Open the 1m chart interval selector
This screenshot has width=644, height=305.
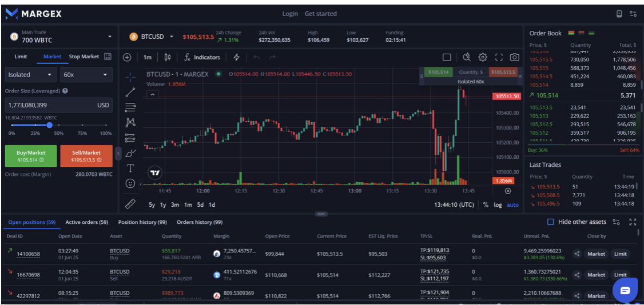coord(148,57)
